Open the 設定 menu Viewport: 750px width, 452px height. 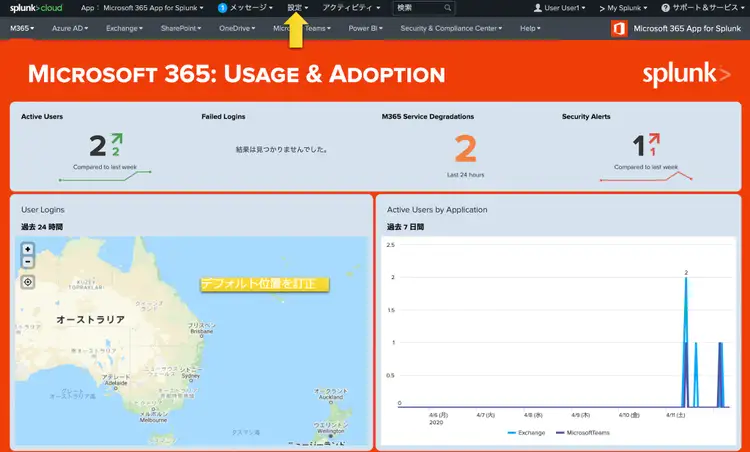[x=298, y=8]
